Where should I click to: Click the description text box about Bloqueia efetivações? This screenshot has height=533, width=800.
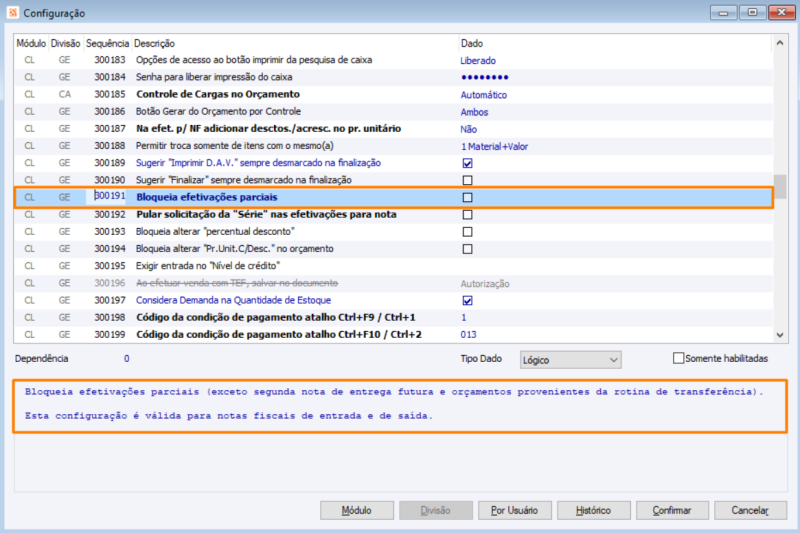coord(401,406)
